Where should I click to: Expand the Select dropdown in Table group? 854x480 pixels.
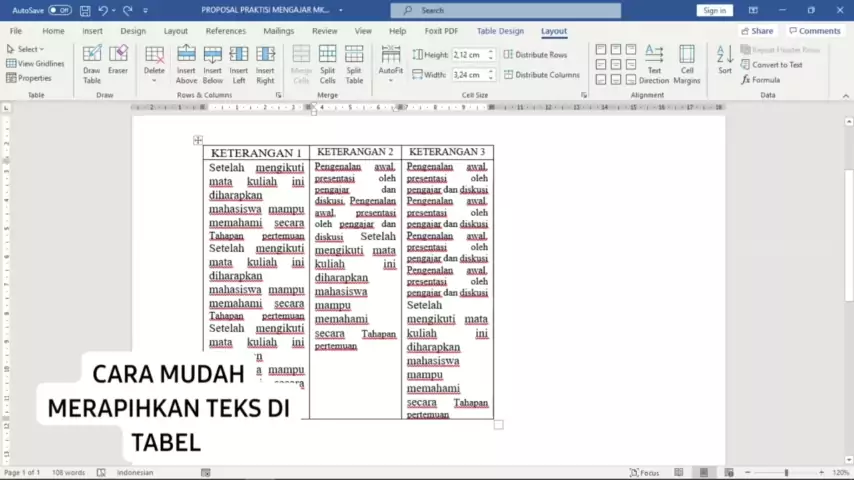[28, 49]
